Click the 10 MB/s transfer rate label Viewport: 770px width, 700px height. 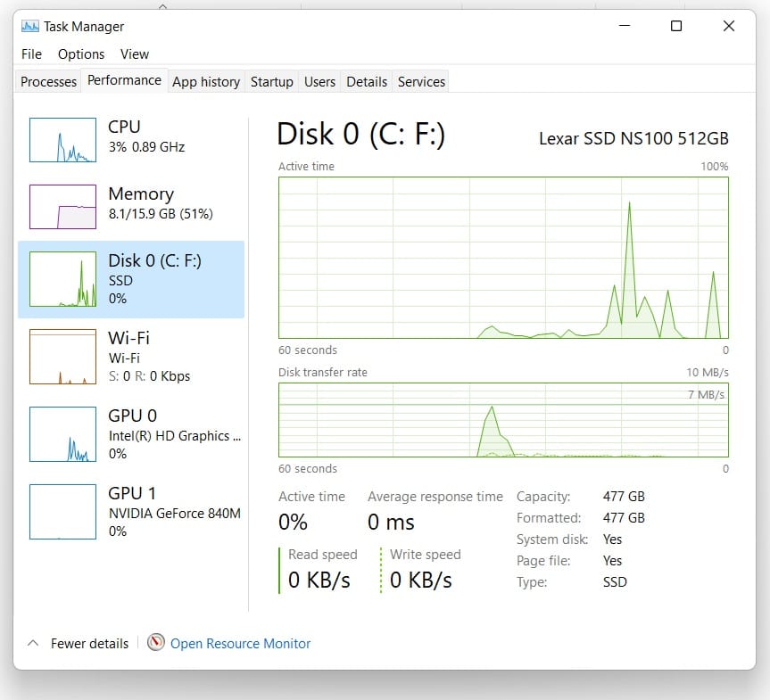708,373
